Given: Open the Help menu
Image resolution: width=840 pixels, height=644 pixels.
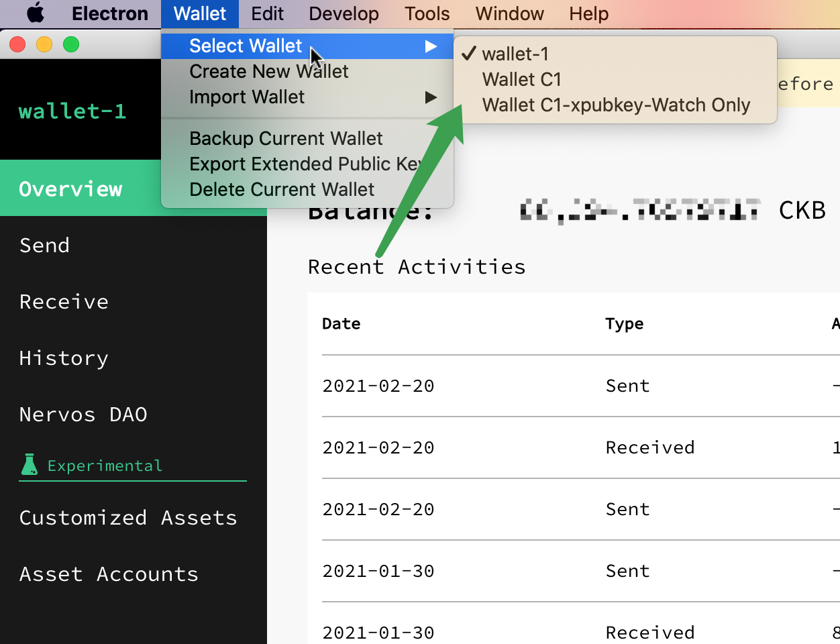Looking at the screenshot, I should 588,13.
